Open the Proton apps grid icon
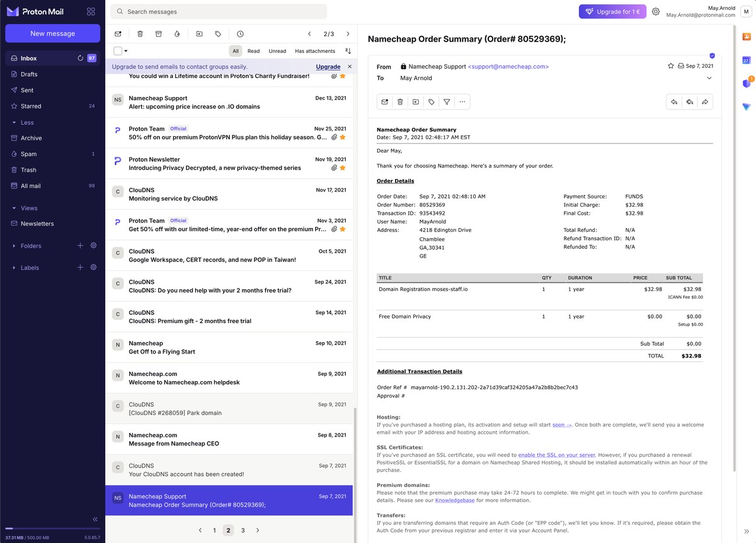The height and width of the screenshot is (543, 756). (91, 11)
